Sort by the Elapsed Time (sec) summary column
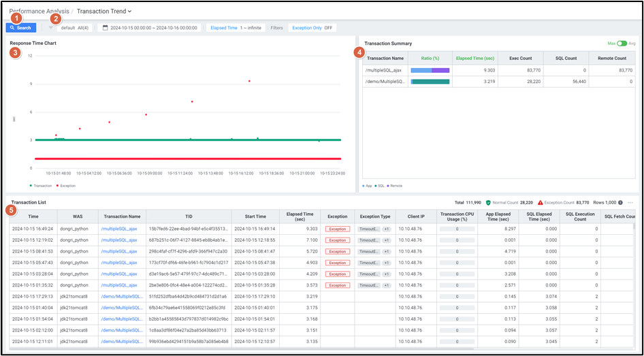This screenshot has width=644, height=356. (x=474, y=59)
